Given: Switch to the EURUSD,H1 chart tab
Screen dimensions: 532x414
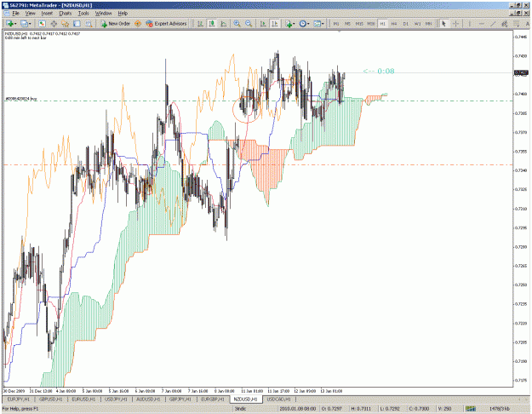Looking at the screenshot, I should [x=83, y=399].
